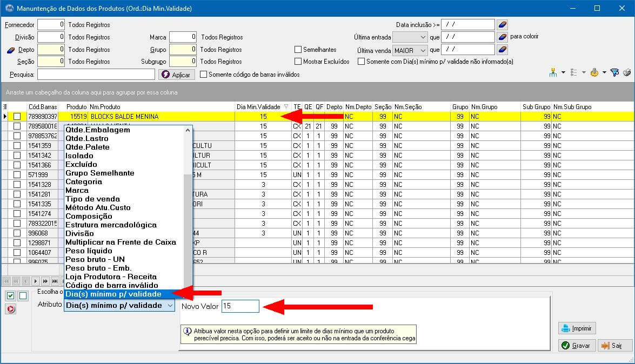Click the Subgrupo code field

tap(183, 62)
